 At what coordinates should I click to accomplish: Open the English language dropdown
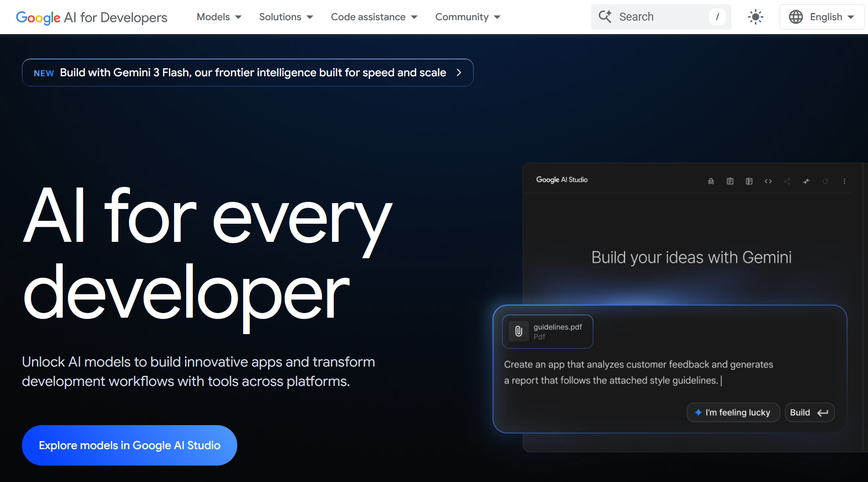coord(822,17)
